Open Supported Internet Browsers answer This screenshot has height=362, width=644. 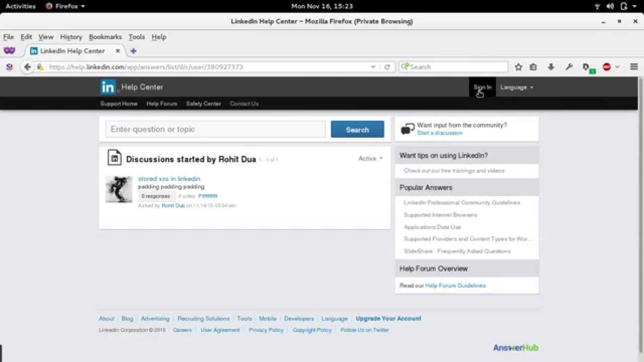[x=440, y=215]
